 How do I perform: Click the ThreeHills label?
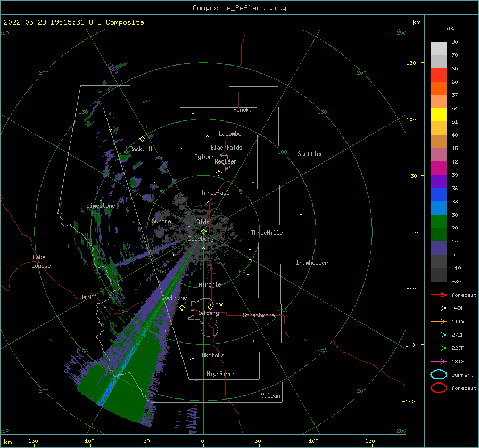coord(267,233)
